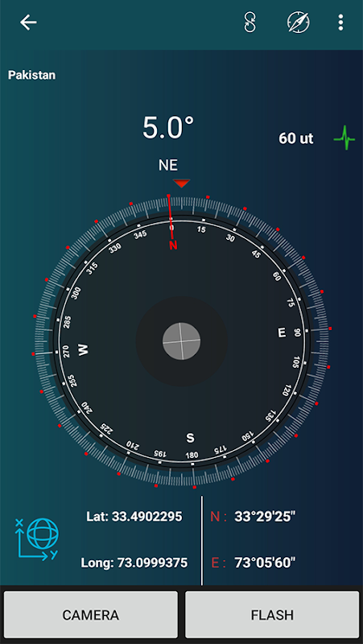Tap the figure-eight calibration icon
This screenshot has width=363, height=644.
point(250,23)
